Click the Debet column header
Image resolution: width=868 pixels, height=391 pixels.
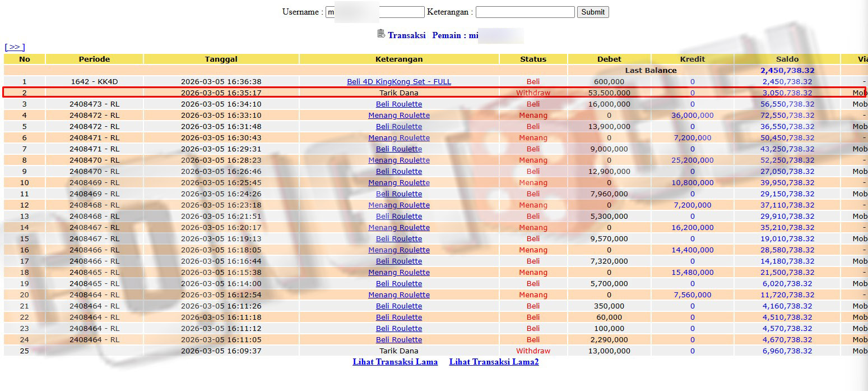609,59
